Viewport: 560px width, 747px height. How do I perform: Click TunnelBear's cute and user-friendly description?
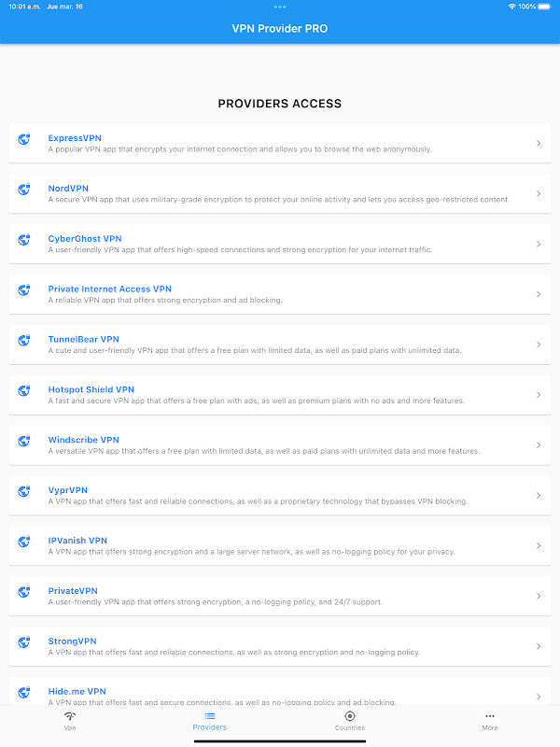(x=255, y=351)
